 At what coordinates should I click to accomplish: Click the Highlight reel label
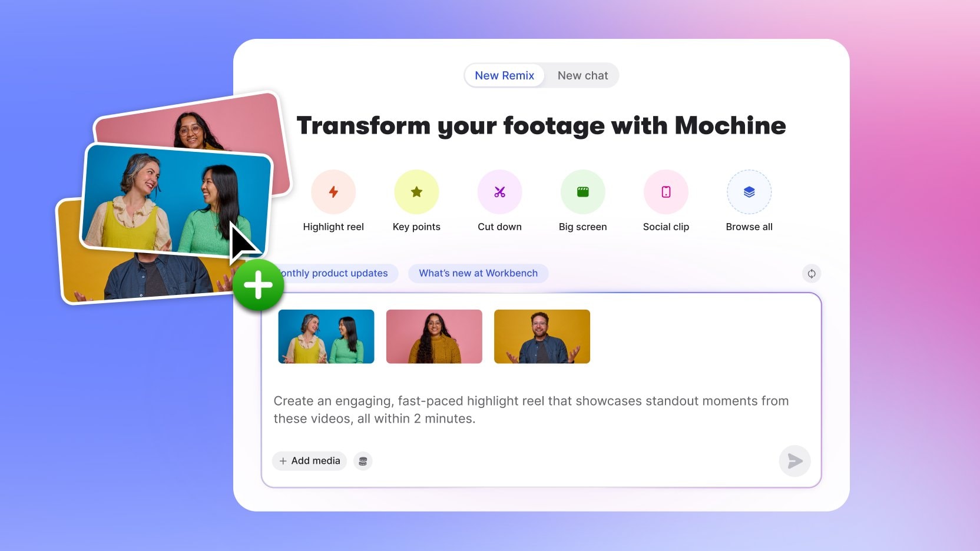(x=333, y=227)
